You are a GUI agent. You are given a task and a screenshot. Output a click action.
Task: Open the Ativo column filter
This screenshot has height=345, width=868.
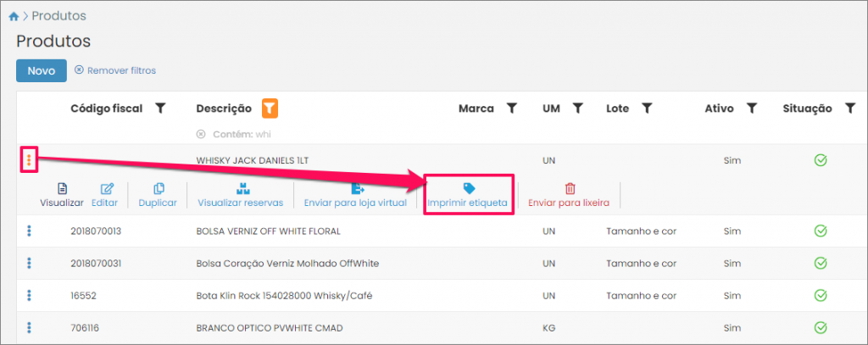tap(751, 109)
